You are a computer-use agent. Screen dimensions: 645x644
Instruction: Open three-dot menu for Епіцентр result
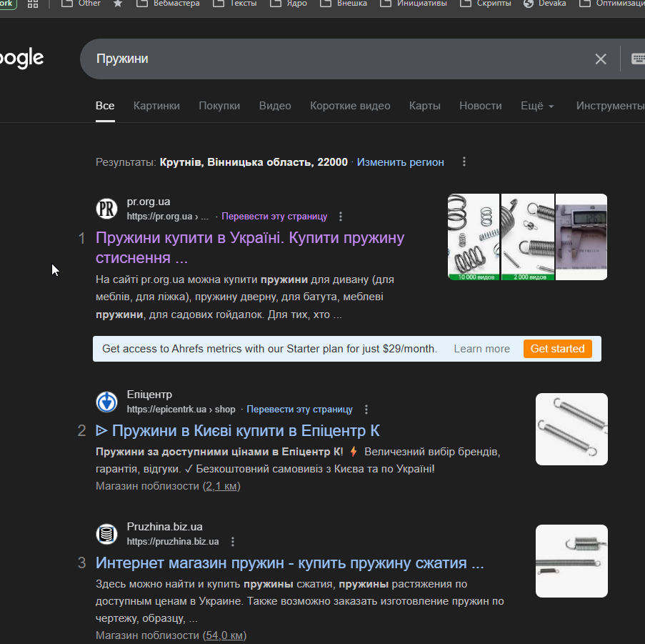pos(366,410)
